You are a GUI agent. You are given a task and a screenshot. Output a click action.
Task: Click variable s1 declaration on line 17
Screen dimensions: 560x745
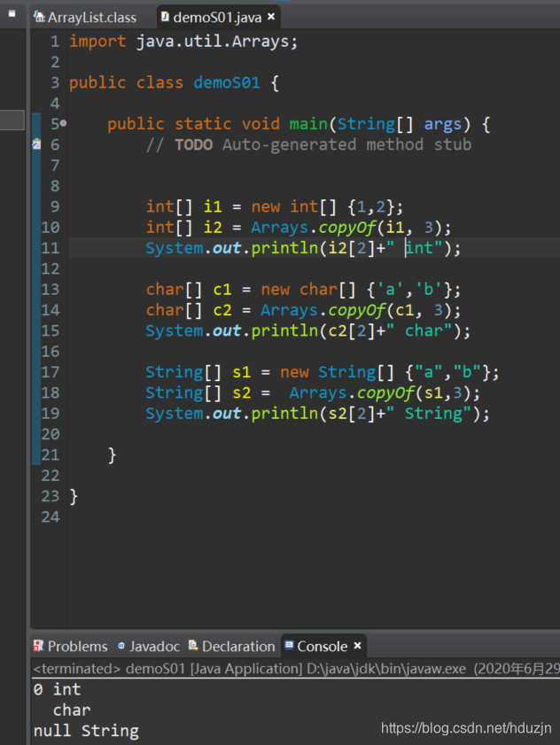[242, 372]
